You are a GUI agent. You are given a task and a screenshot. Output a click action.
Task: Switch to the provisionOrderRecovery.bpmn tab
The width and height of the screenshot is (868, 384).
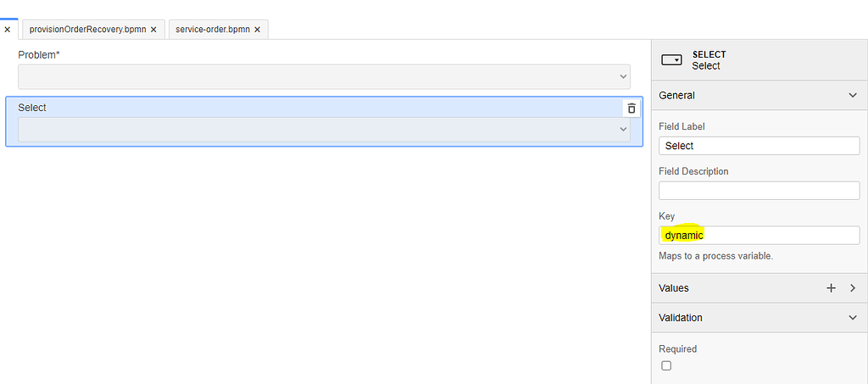pos(87,30)
